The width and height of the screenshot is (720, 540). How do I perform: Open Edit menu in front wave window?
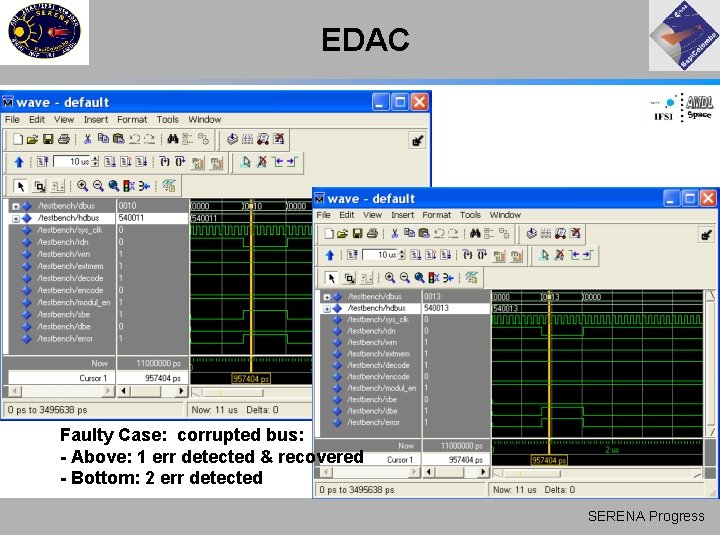click(347, 215)
